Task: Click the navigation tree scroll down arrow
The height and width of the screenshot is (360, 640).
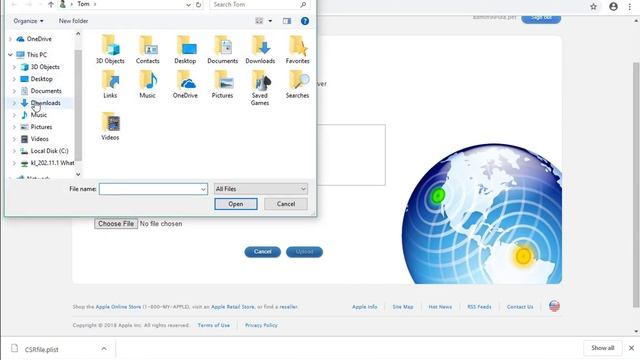Action: [78, 174]
